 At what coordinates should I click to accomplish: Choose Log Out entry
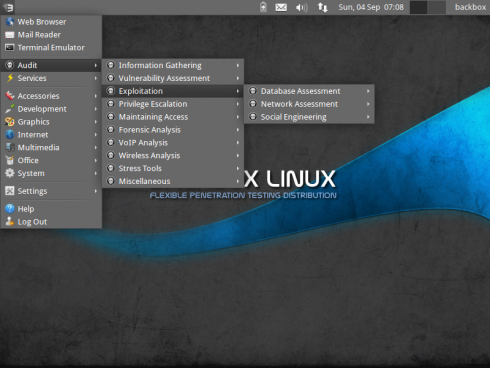51,222
